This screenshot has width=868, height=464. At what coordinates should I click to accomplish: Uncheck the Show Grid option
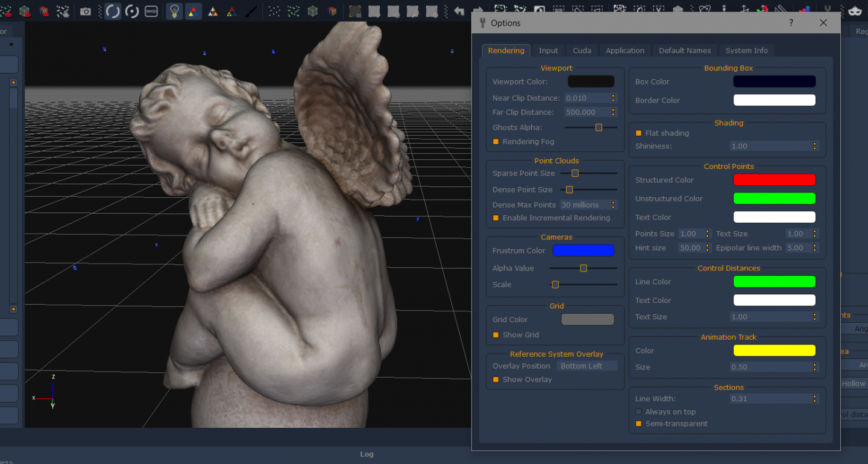tap(496, 335)
